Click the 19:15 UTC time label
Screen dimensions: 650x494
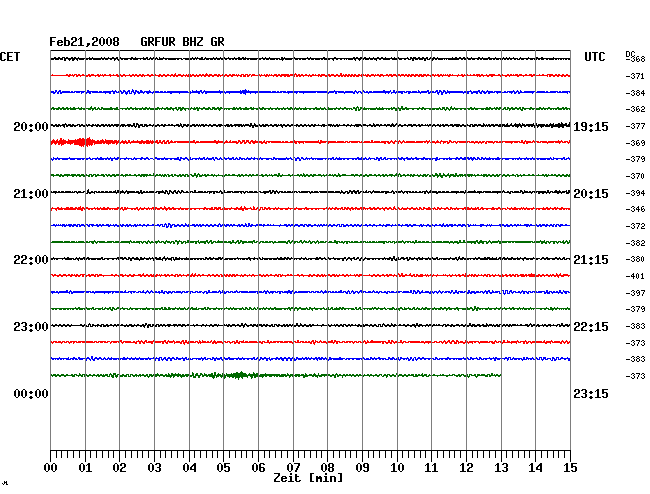[x=591, y=126]
